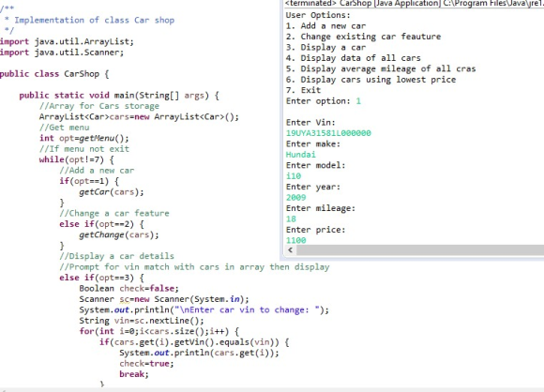Click the getChange(cars) method call
The height and width of the screenshot is (392, 544).
119,234
